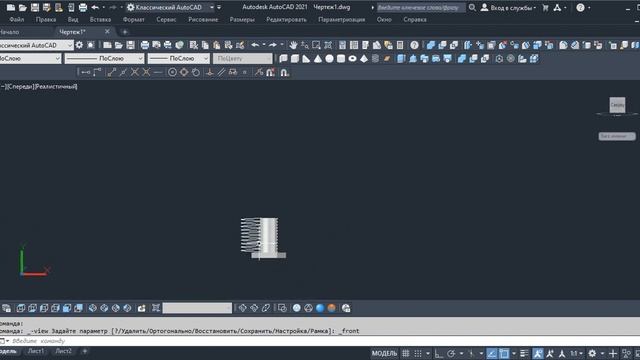This screenshot has height=360, width=640.
Task: Expand the Help dropdown arrow in title bar
Action: (x=589, y=7)
